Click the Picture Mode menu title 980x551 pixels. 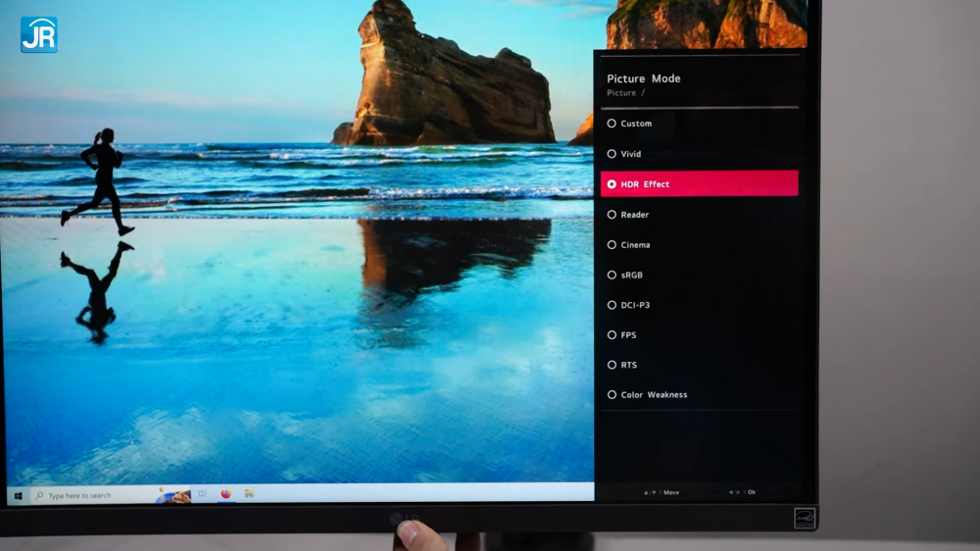(x=644, y=78)
